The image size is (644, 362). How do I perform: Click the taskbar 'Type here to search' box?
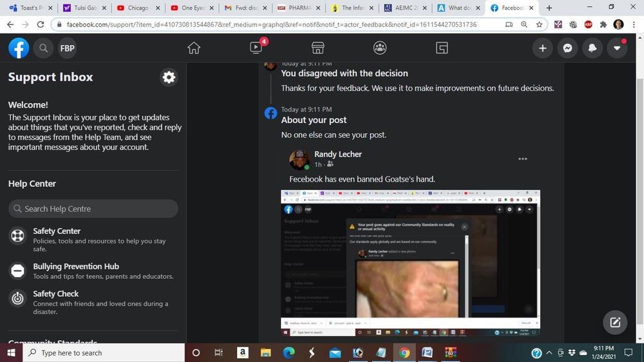point(104,352)
